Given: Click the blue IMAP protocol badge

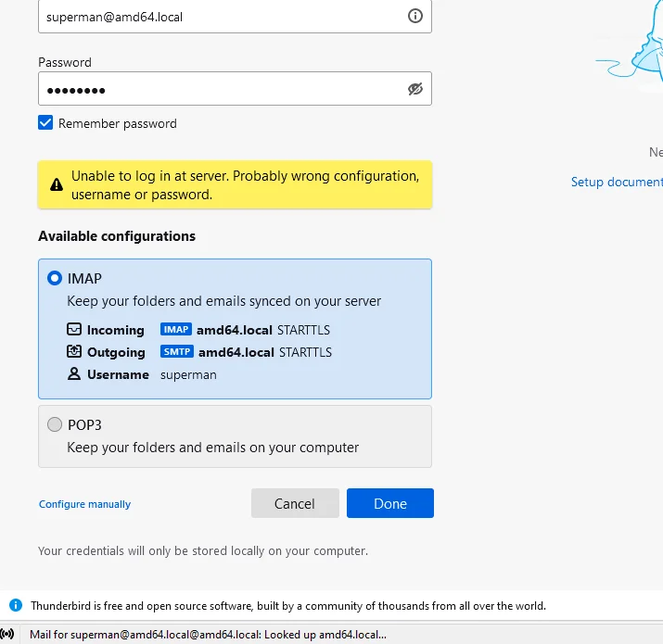Looking at the screenshot, I should click(175, 330).
